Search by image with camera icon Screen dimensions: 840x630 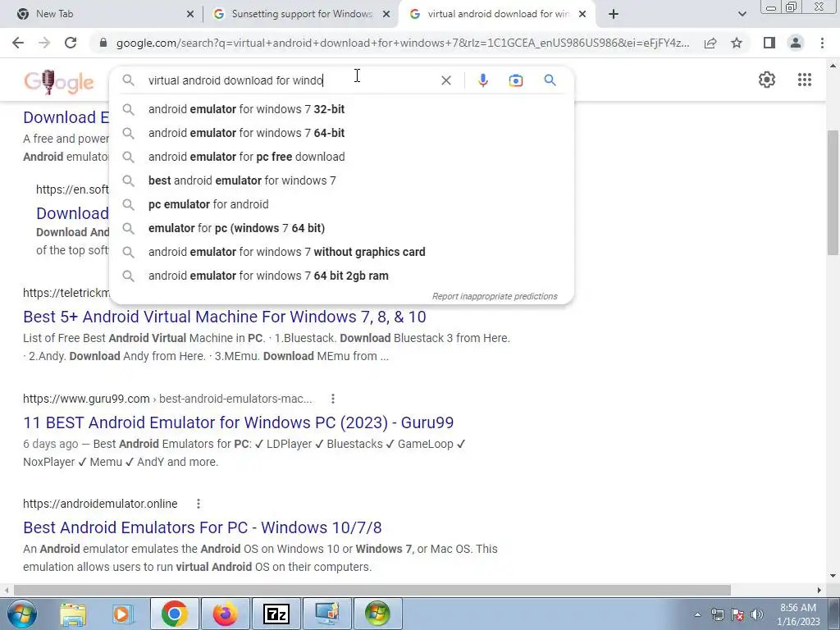click(515, 80)
